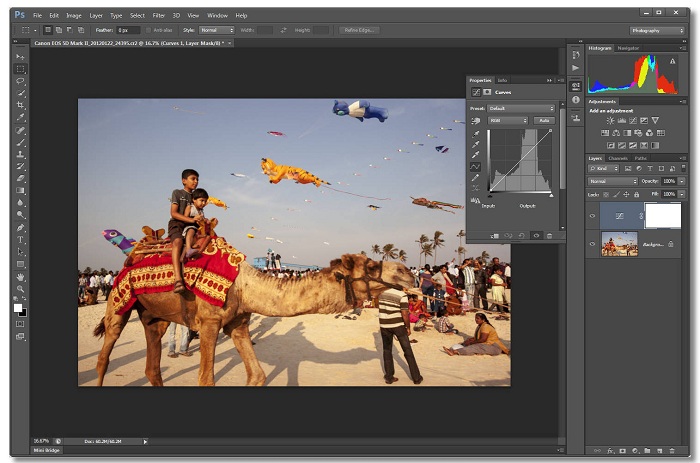Open the Opacity slider dropdown arrow
The height and width of the screenshot is (463, 700).
682,181
